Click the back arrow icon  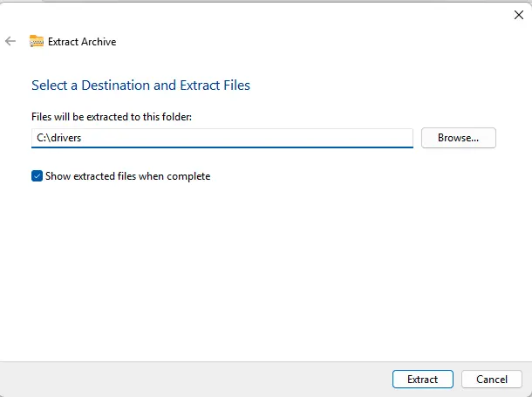10,41
